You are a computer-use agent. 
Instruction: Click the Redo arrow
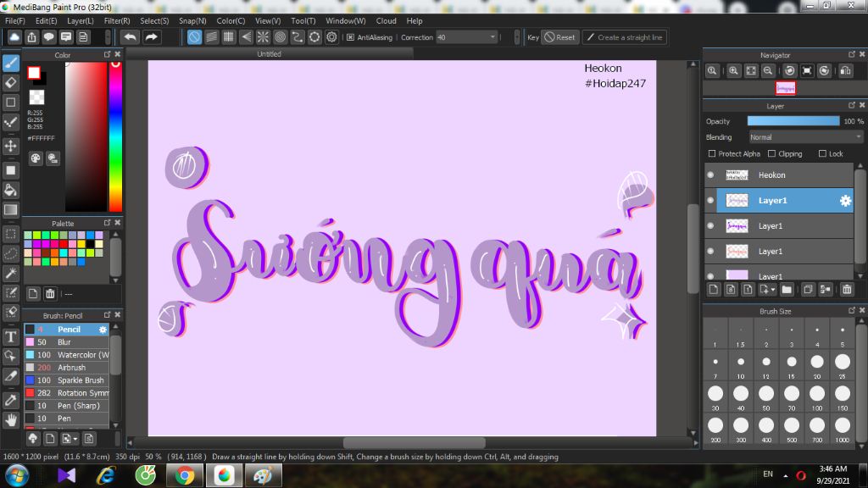(x=151, y=37)
